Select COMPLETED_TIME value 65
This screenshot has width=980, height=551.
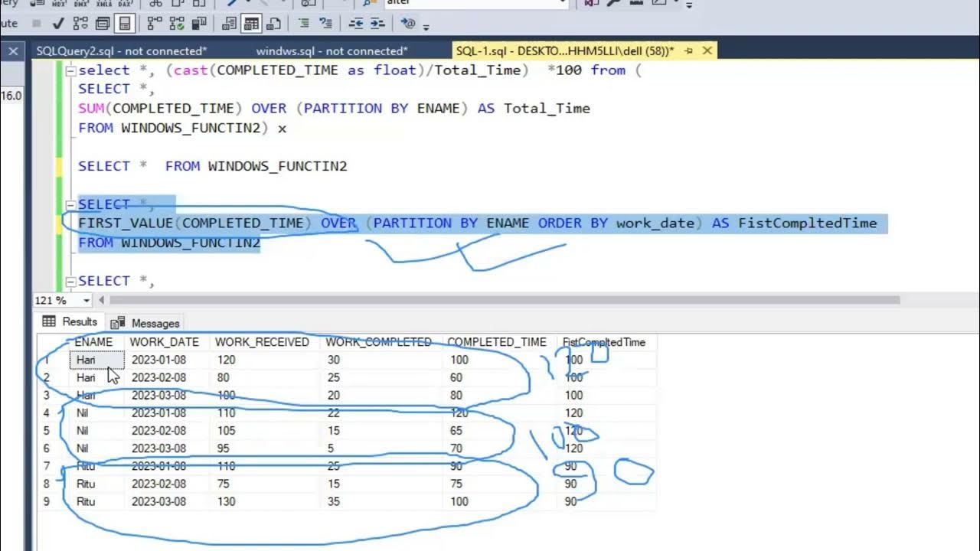[500, 431]
